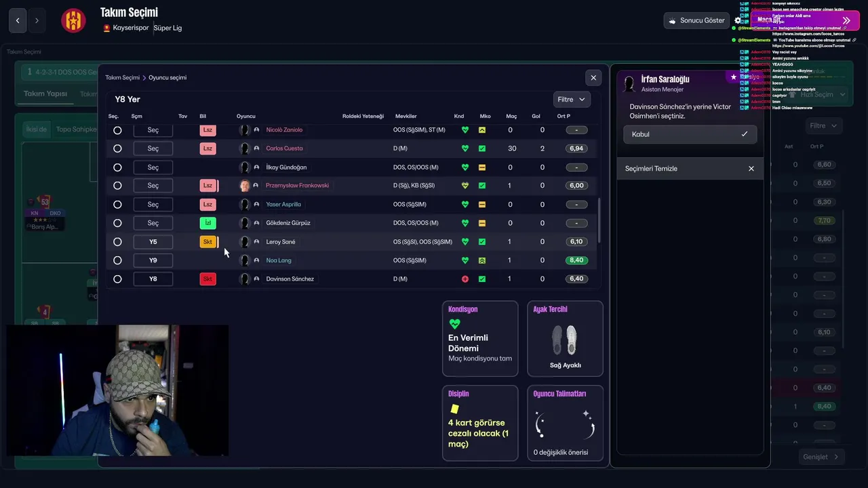This screenshot has height=488, width=868.
Task: Click Irfan Saraloğlu's silhouette avatar
Action: click(629, 84)
